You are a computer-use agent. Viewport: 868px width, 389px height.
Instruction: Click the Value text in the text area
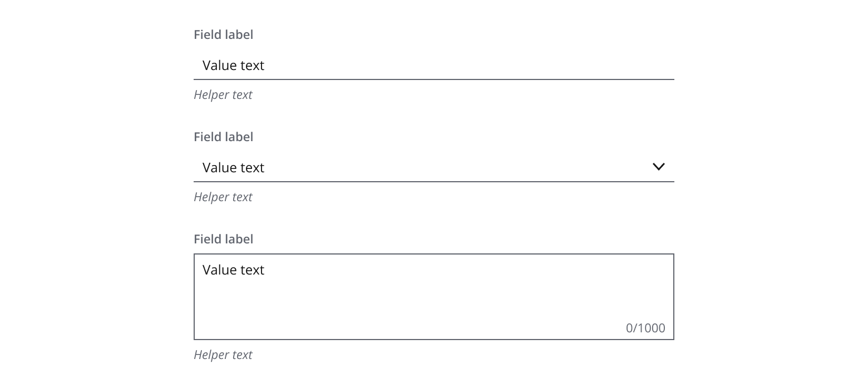pos(233,270)
